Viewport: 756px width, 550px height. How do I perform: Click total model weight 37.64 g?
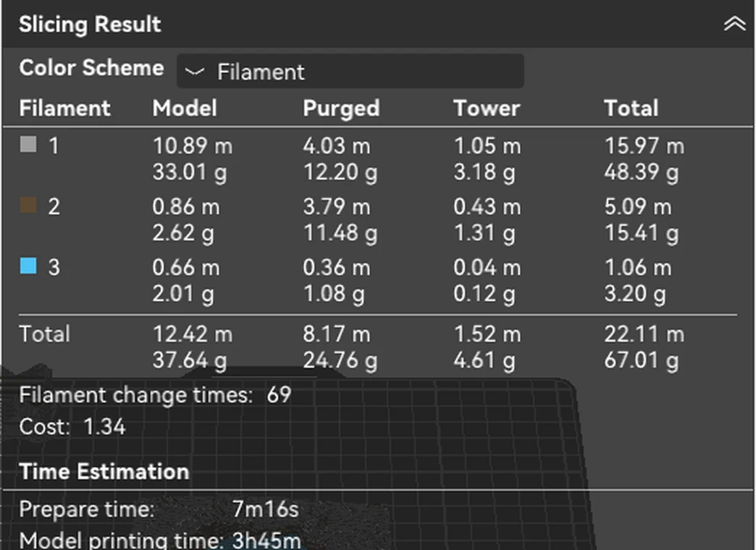coord(190,360)
